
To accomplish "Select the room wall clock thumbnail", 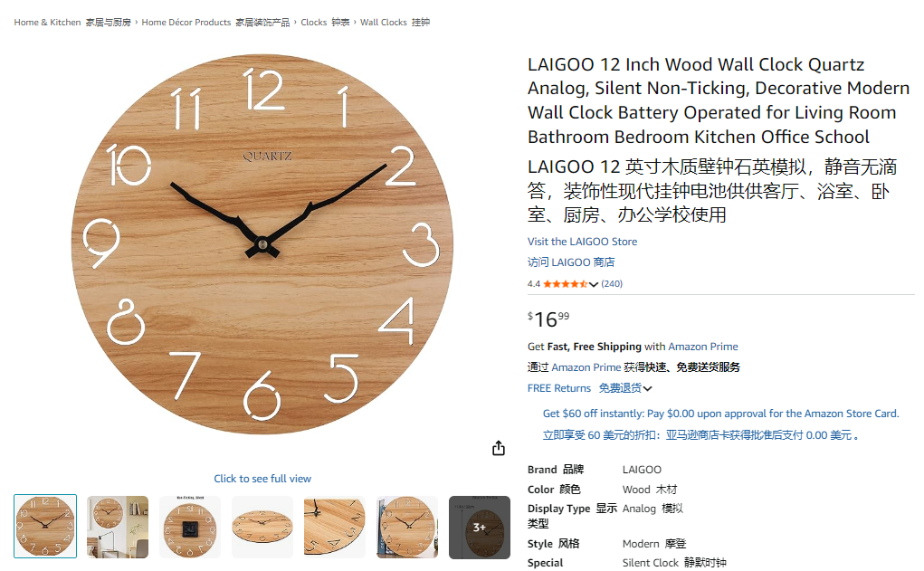I will (x=118, y=527).
